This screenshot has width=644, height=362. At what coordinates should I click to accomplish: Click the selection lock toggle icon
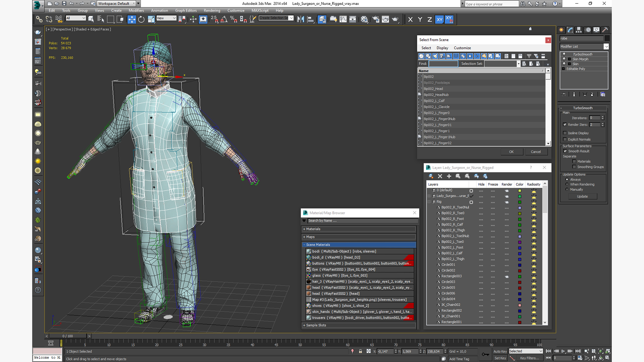360,351
